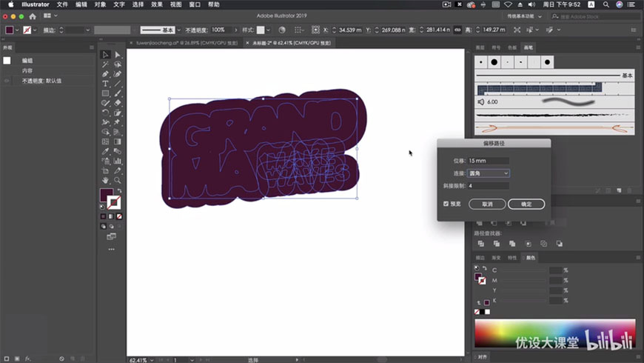
Task: Click the 斜接限制 miter limit field
Action: coord(489,186)
